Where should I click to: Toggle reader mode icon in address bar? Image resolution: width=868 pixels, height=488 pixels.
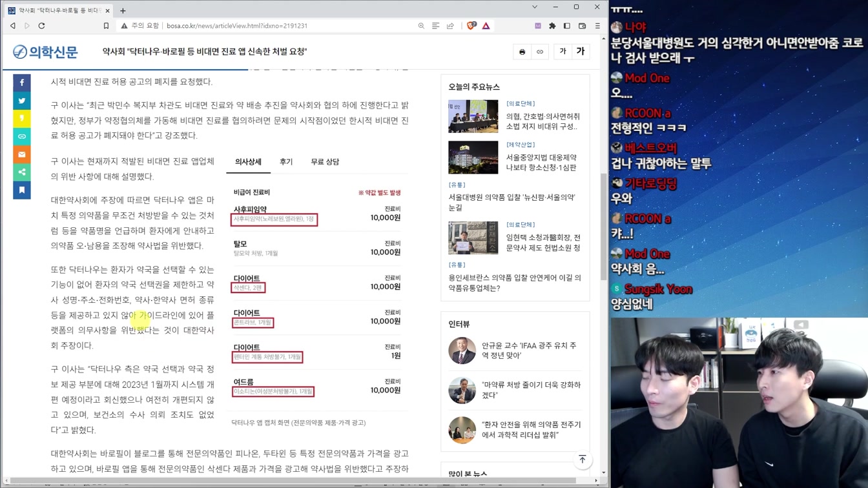[x=436, y=26]
